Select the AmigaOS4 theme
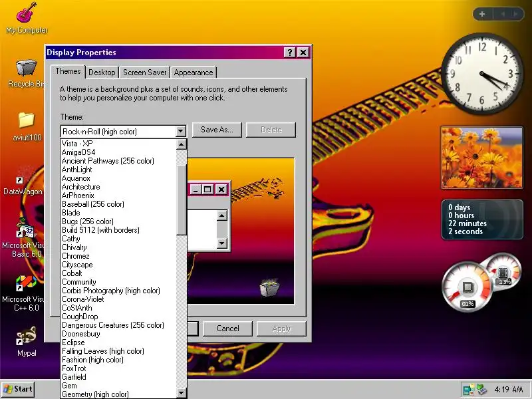This screenshot has height=399, width=532. 119,152
